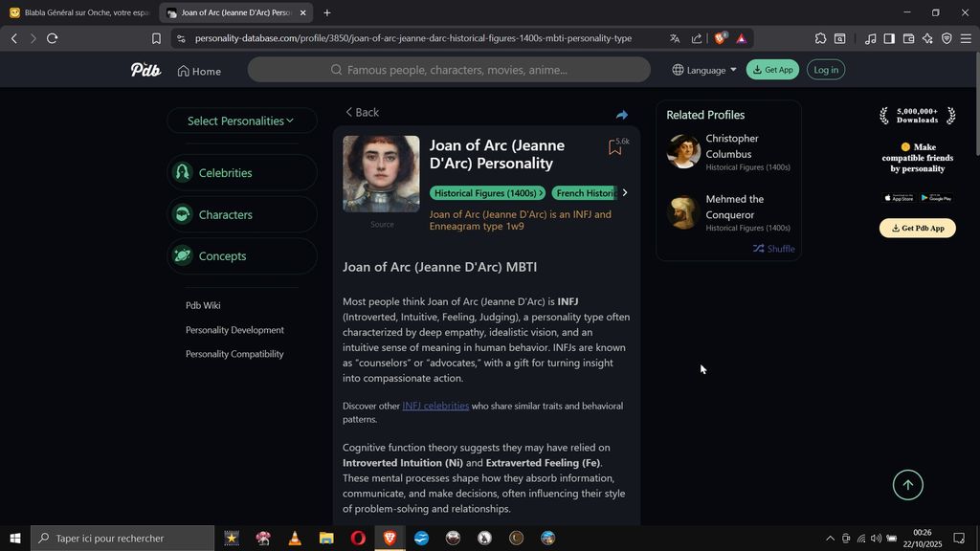Open the Concepts category
Viewport: 980px width, 551px height.
[x=242, y=256]
